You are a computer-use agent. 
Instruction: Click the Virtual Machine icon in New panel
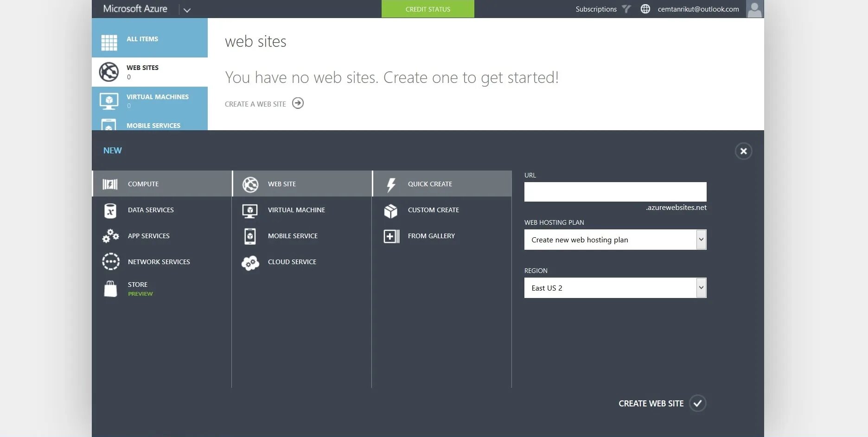click(250, 211)
